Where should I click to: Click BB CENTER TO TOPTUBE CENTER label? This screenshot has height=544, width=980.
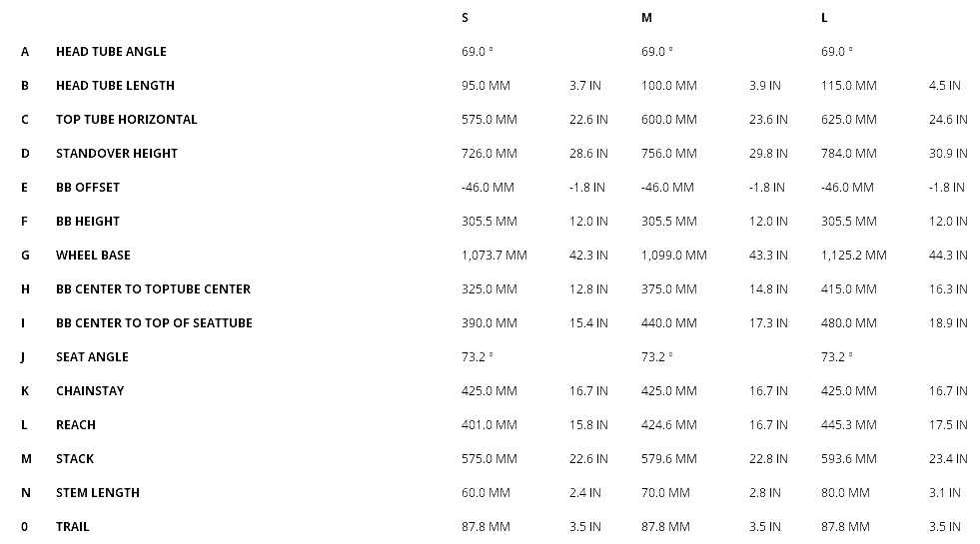pos(153,289)
